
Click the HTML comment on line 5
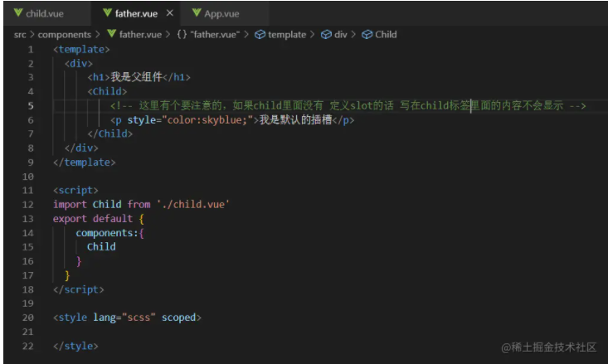click(x=348, y=105)
